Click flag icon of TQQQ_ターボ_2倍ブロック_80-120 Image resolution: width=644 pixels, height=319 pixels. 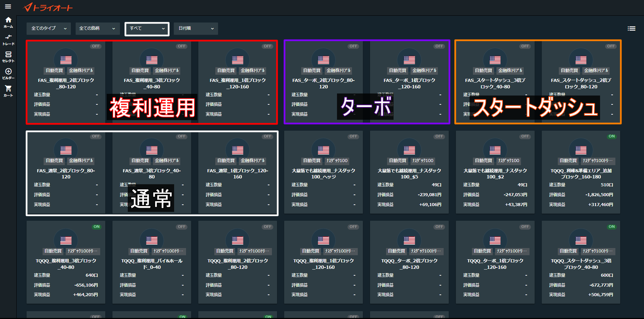click(409, 241)
